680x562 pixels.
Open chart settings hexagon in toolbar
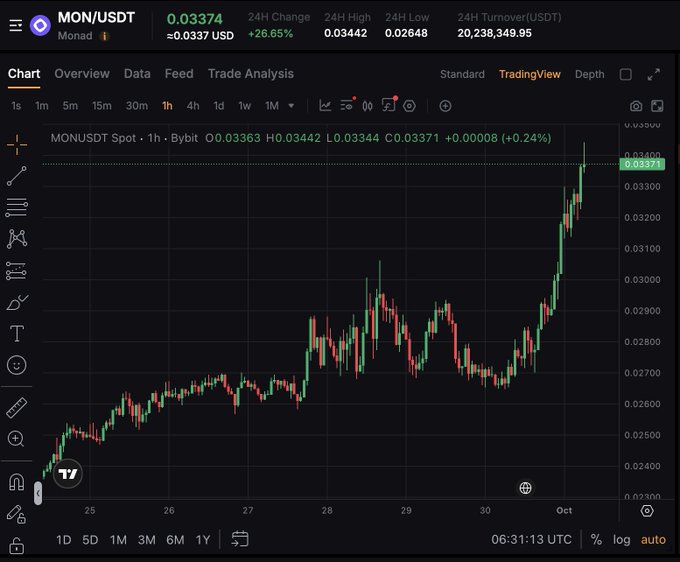(409, 106)
